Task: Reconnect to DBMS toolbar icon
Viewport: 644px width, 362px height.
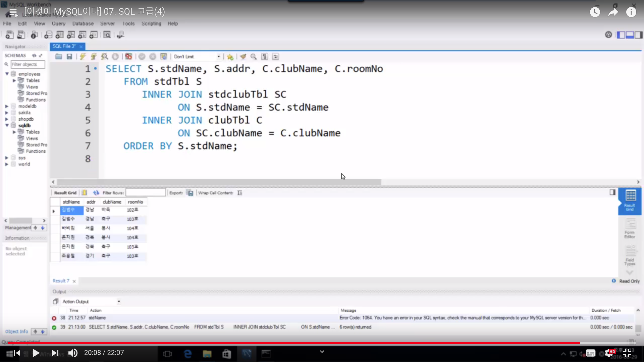Action: coord(120,35)
